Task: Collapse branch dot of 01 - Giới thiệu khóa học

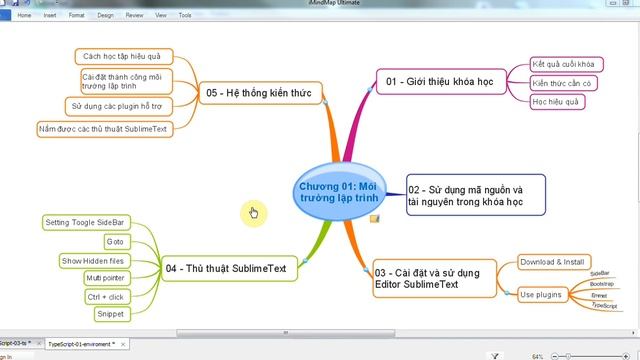Action: coord(370,89)
